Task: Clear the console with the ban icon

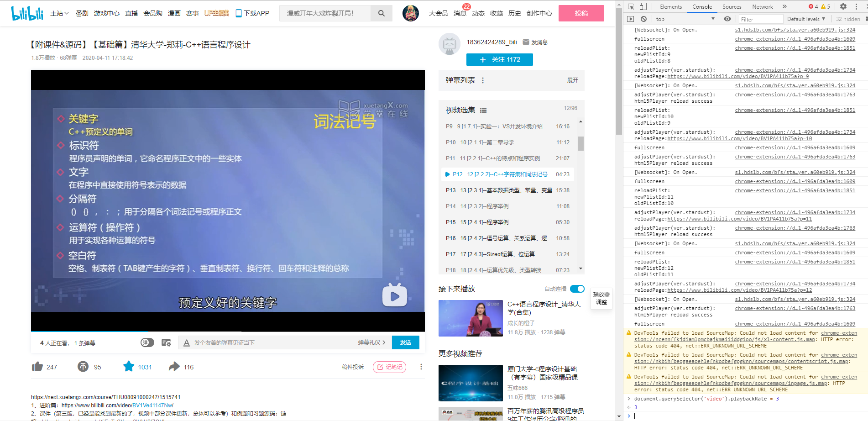Action: click(643, 19)
